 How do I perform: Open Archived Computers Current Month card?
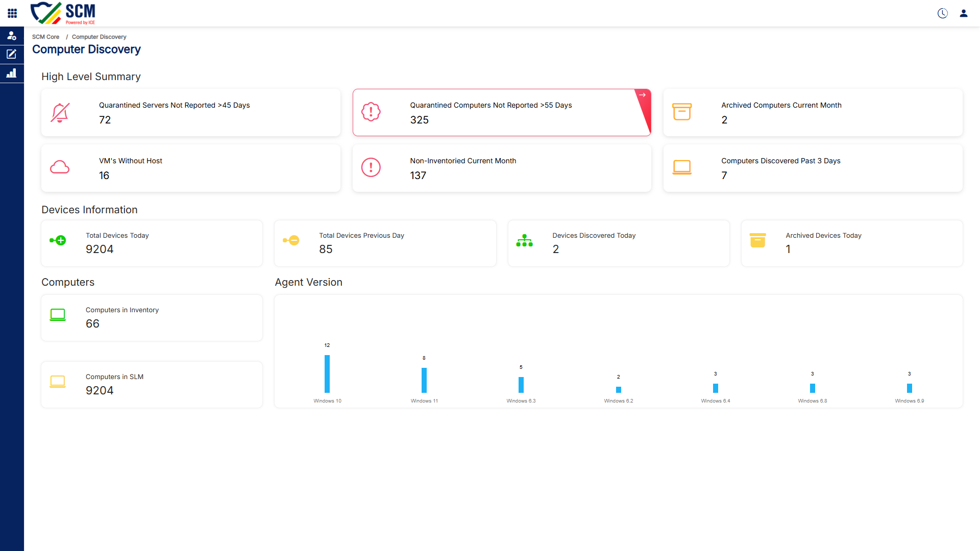pyautogui.click(x=813, y=112)
